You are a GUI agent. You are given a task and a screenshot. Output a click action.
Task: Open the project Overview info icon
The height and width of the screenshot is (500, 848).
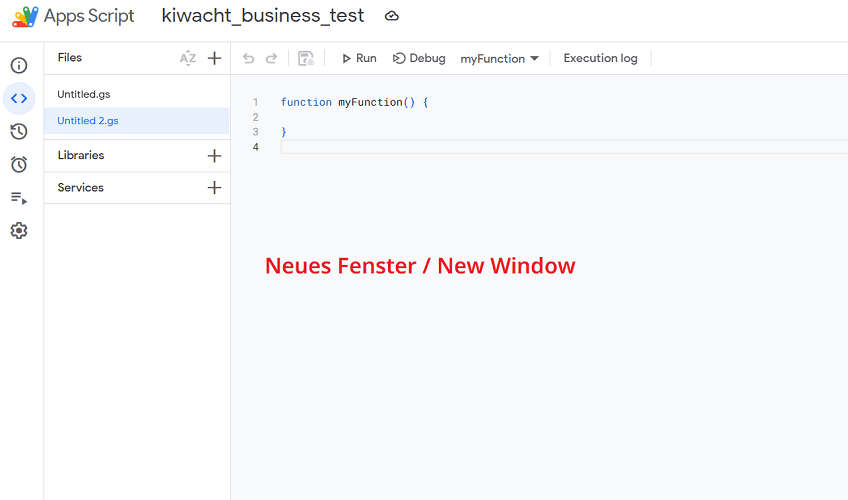[x=19, y=65]
